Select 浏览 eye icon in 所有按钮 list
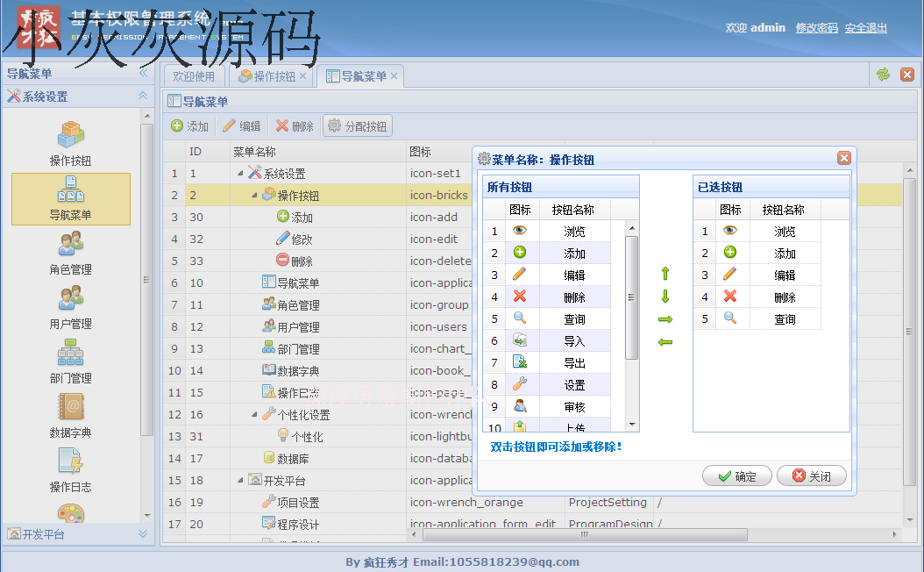 pyautogui.click(x=519, y=231)
